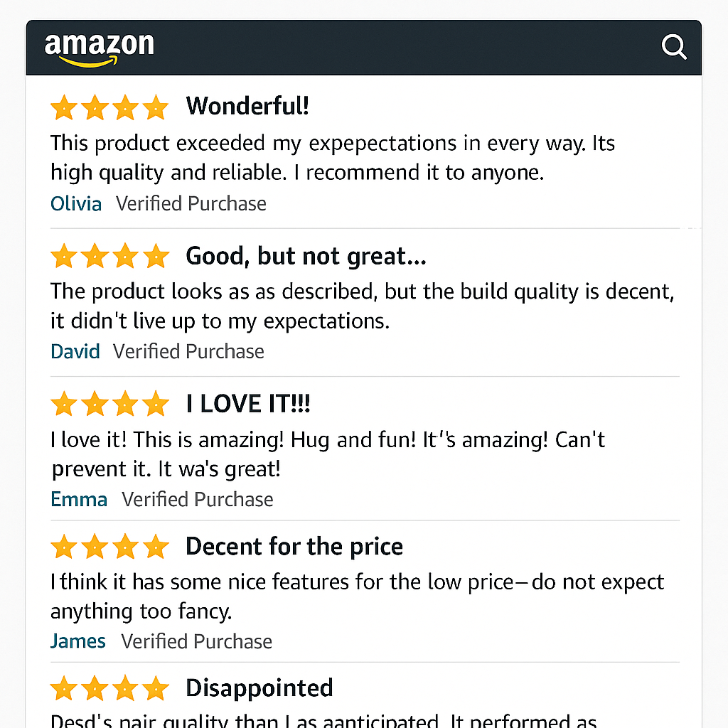The height and width of the screenshot is (728, 728).
Task: Open the search magnifier icon
Action: point(674,46)
